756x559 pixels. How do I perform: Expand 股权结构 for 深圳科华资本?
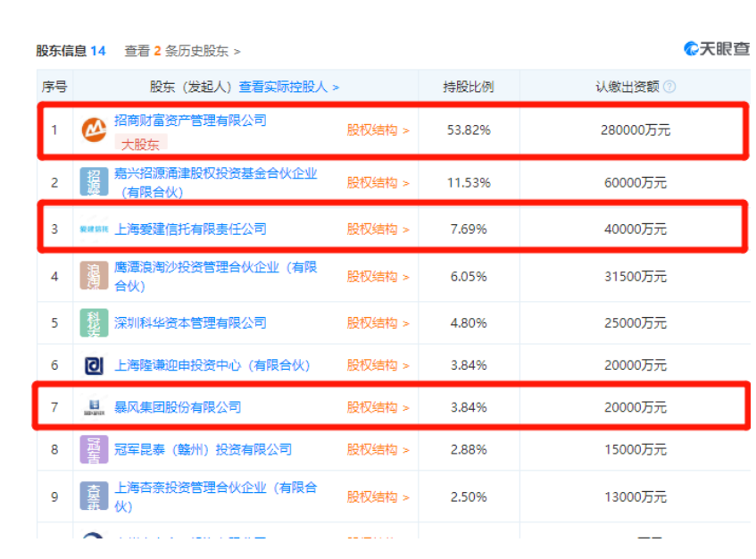378,322
